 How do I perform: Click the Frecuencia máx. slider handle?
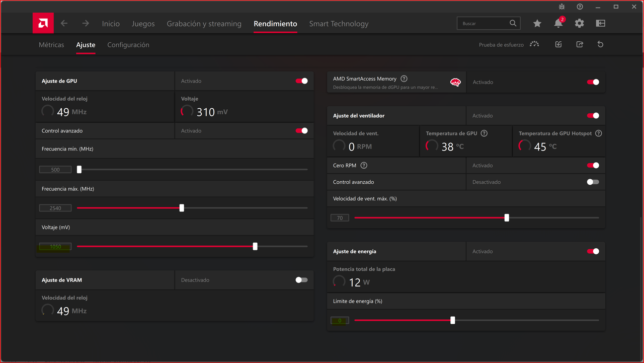(182, 208)
